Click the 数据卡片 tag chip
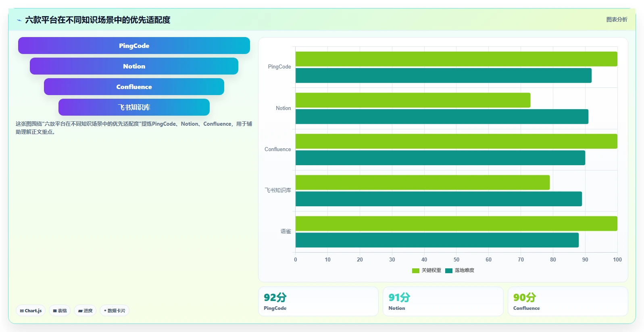 pyautogui.click(x=115, y=311)
